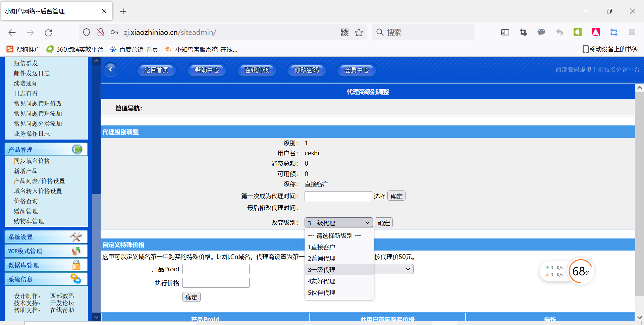Click the 第一次成为代理时间 date field

tap(338, 196)
